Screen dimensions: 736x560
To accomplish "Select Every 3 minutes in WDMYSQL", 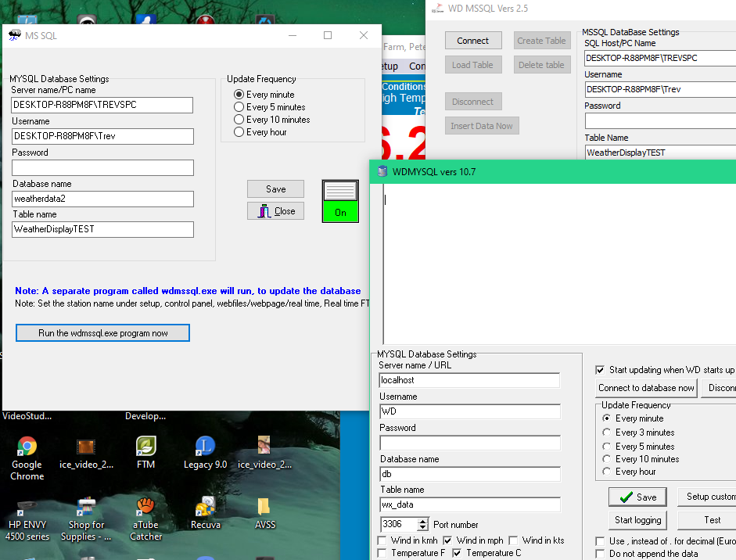I will pyautogui.click(x=606, y=433).
